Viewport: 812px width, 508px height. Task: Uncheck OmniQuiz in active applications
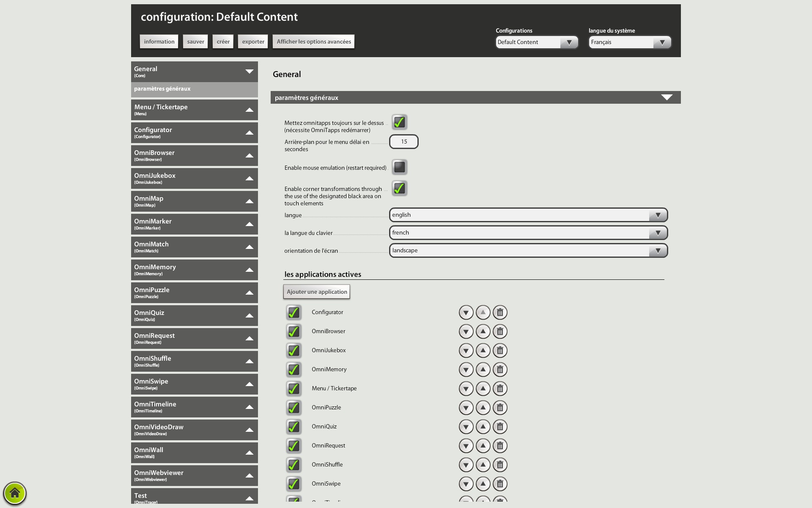coord(294,427)
